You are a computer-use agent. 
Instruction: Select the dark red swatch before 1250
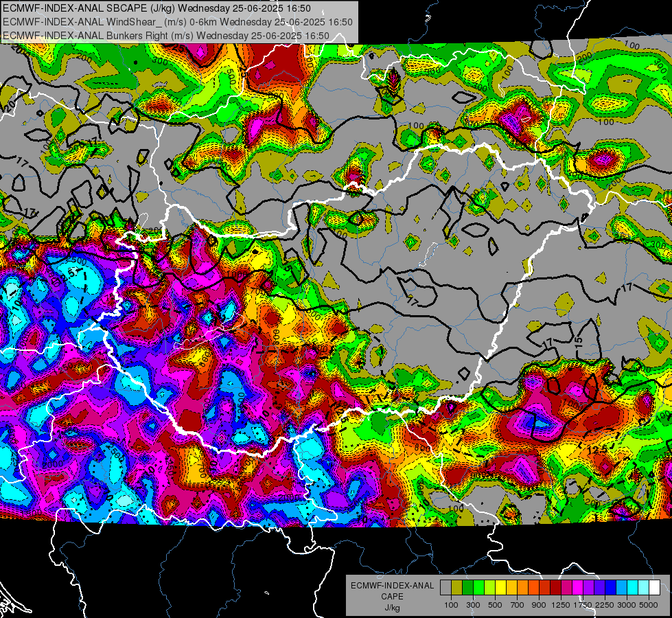click(x=555, y=588)
